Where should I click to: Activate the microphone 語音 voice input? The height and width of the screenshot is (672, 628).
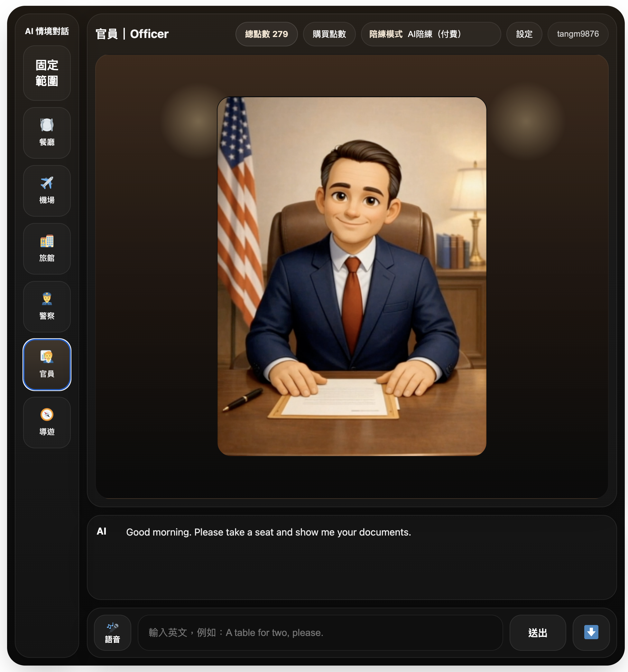point(113,632)
